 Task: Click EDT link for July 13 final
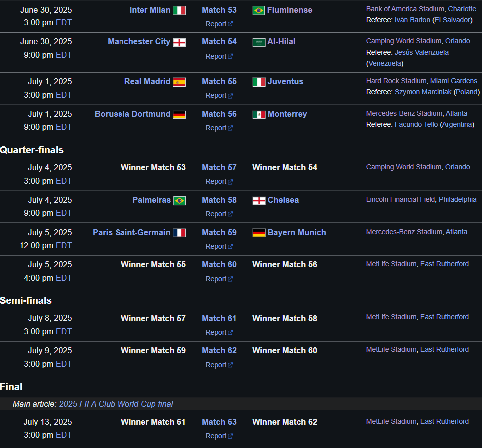tap(64, 435)
